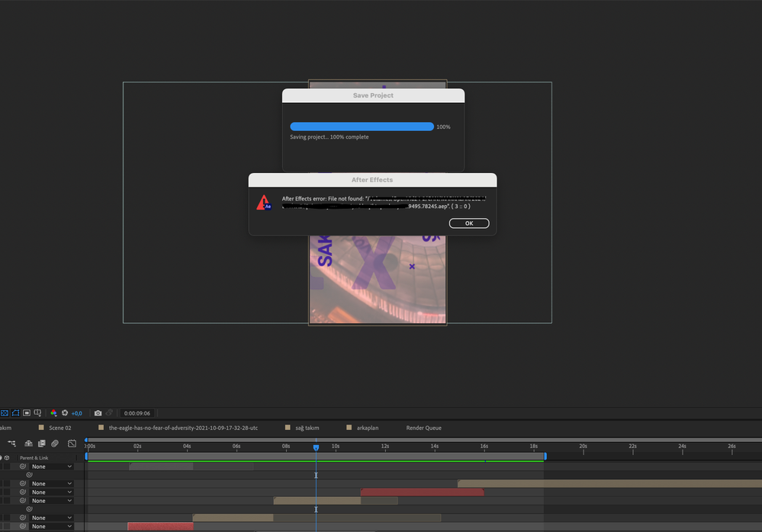
Task: Open the Render Queue tab
Action: [424, 428]
